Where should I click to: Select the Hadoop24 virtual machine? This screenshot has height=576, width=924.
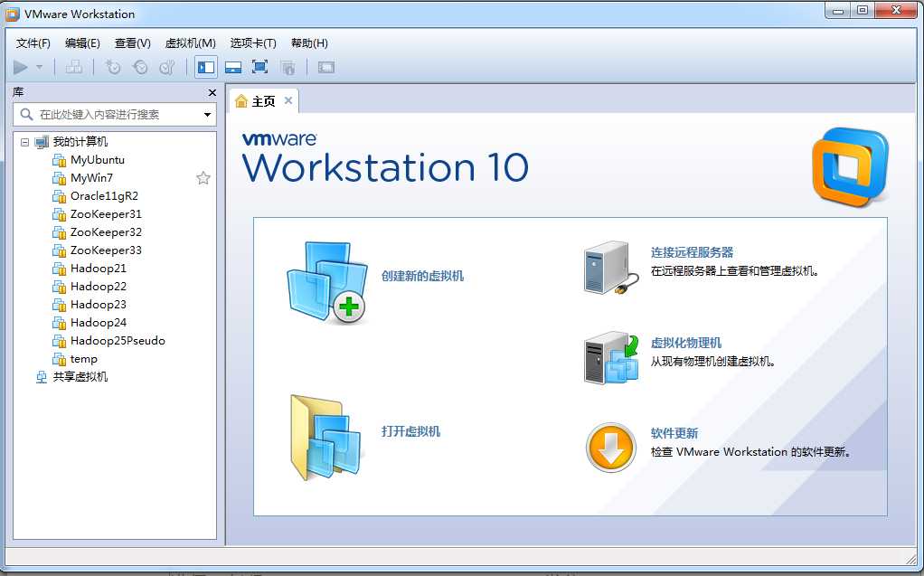[99, 323]
